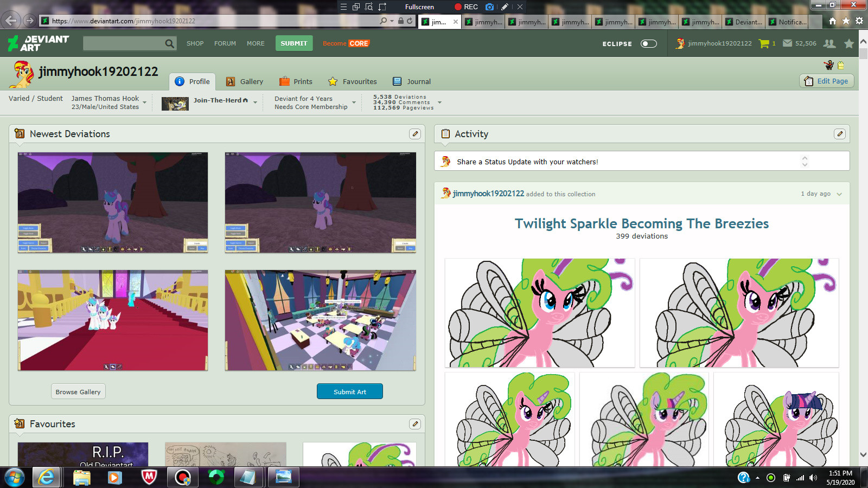Click the DeviantArt search input field
This screenshot has width=868, height=488.
124,43
